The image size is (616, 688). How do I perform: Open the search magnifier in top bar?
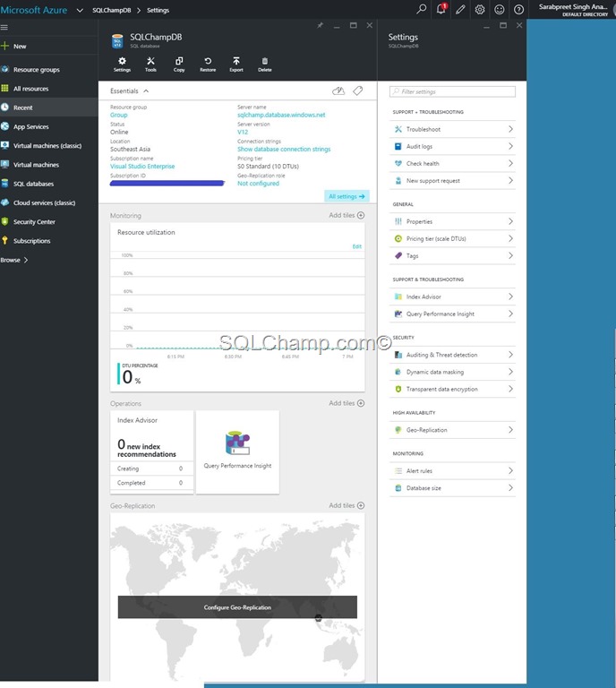pyautogui.click(x=422, y=9)
